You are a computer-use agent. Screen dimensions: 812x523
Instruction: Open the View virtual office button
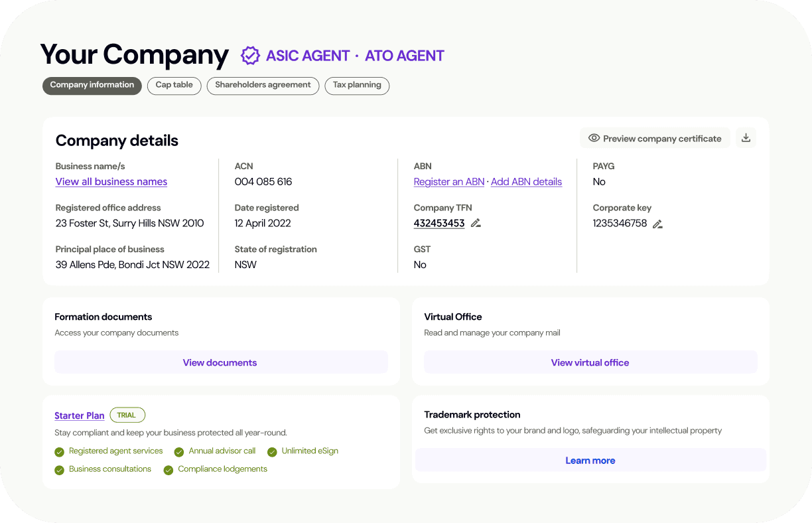tap(590, 362)
